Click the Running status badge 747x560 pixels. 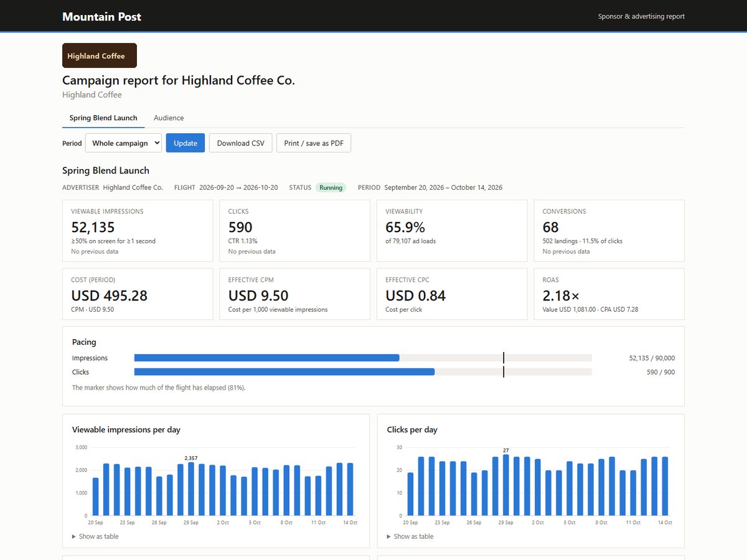pos(331,187)
